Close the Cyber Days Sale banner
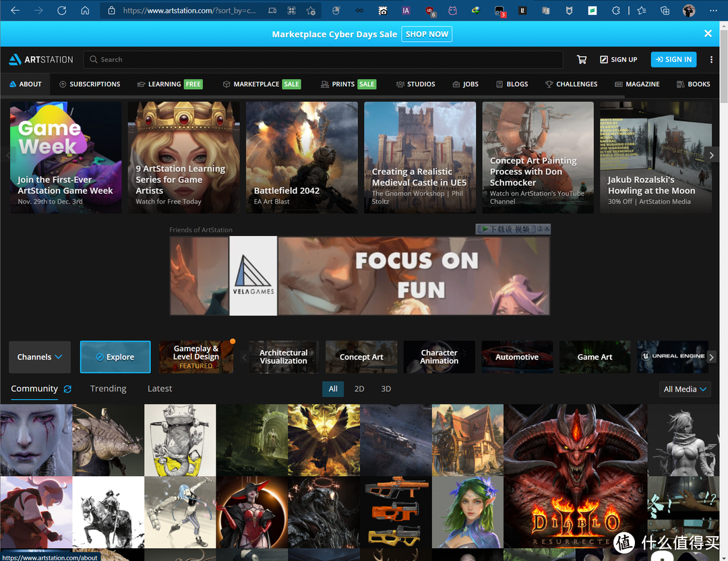728x561 pixels. (708, 34)
